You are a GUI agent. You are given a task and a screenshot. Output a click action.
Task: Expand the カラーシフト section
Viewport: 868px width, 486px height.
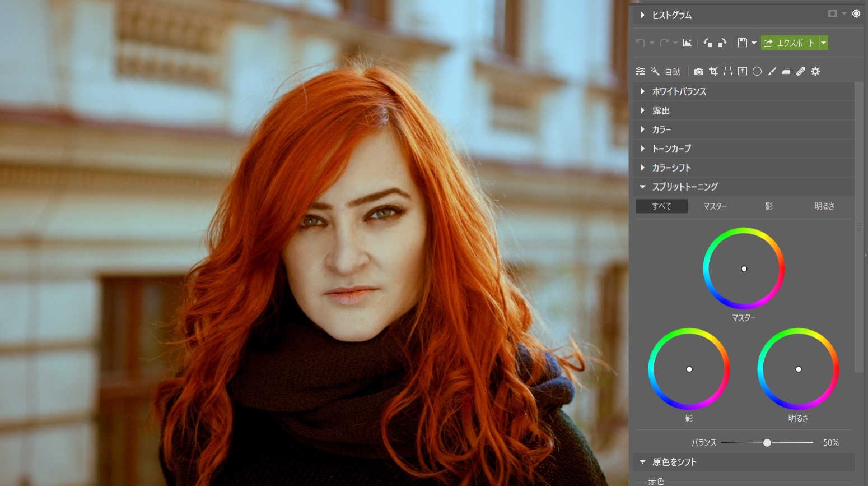[x=744, y=168]
